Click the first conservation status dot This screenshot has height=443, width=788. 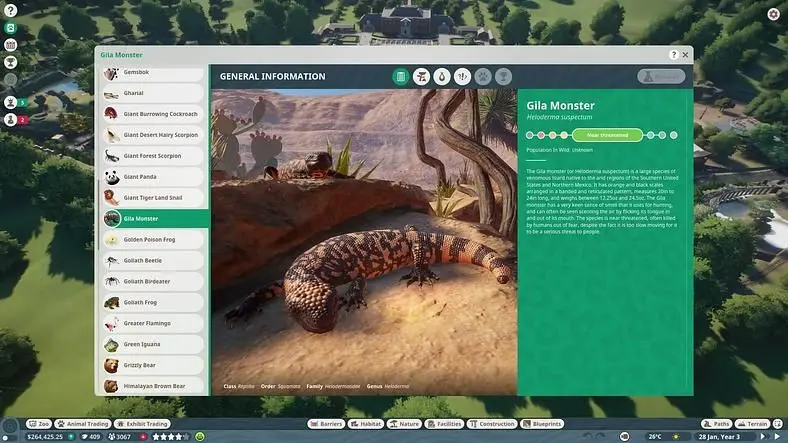tap(529, 135)
